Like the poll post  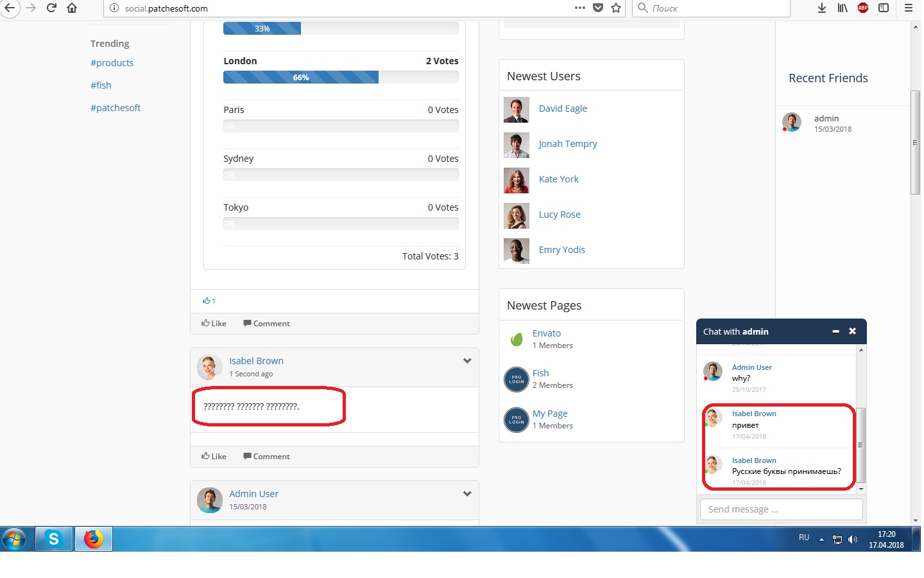[x=214, y=324]
